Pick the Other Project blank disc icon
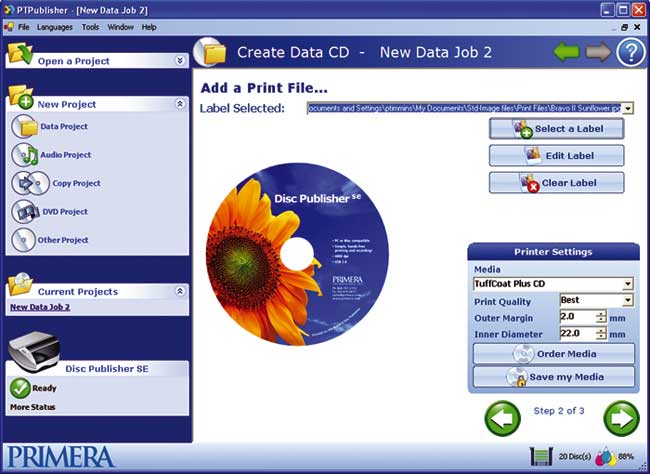 click(24, 240)
